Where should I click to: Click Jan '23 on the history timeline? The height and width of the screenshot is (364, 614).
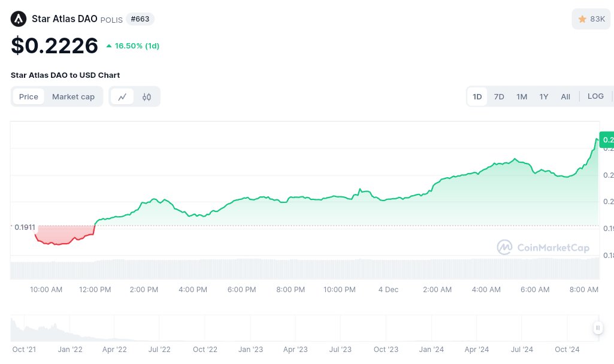click(x=250, y=350)
